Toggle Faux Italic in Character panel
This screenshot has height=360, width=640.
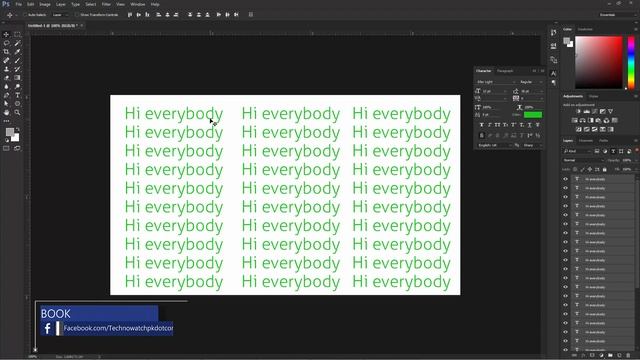(x=489, y=125)
